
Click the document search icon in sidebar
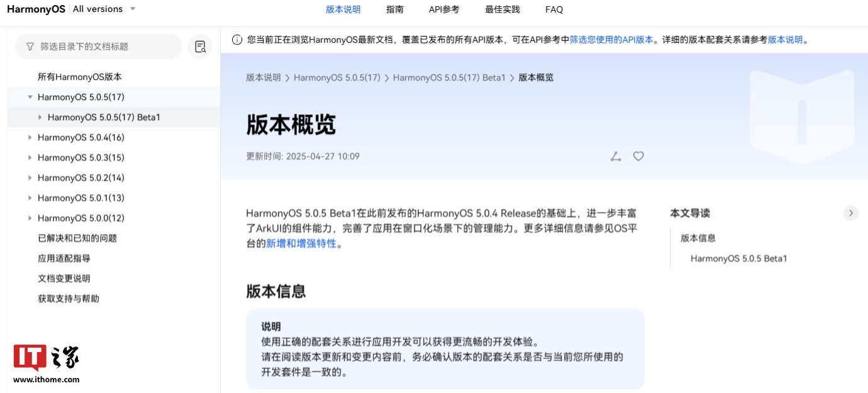coord(200,47)
